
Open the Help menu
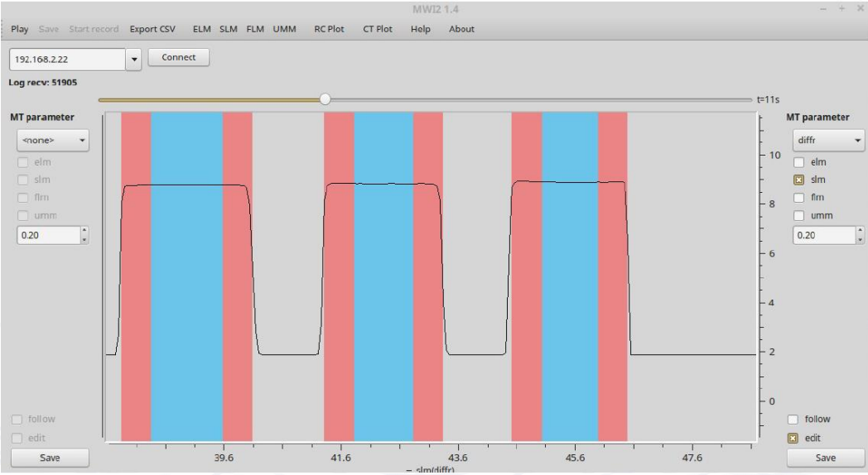pyautogui.click(x=421, y=29)
